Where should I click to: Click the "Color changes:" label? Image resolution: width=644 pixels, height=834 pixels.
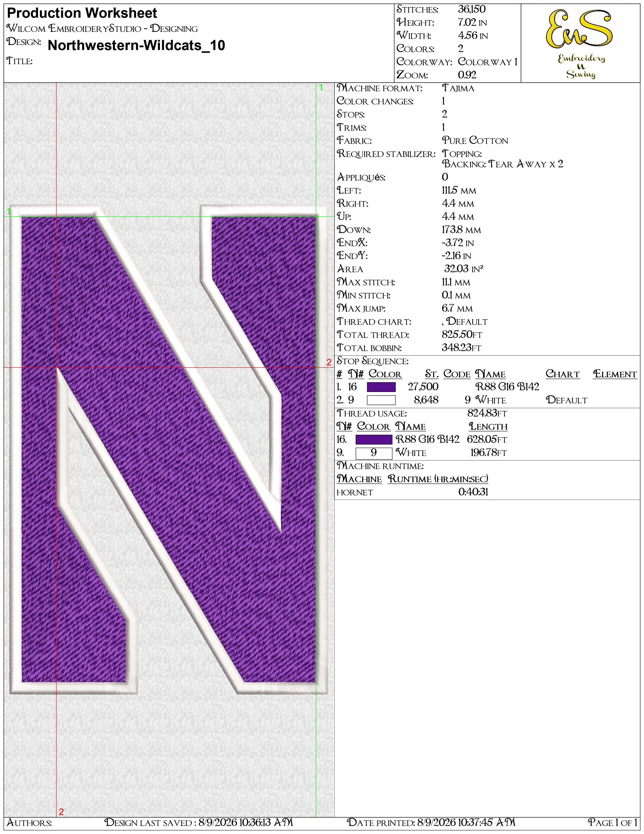[x=375, y=101]
